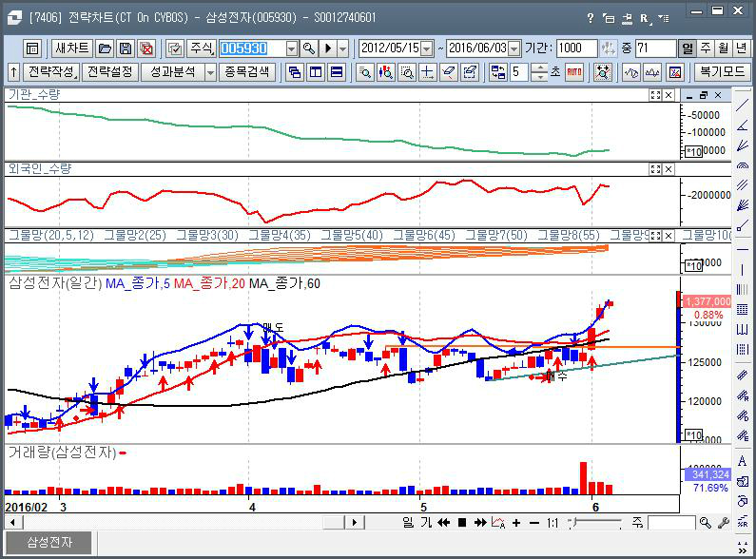Open the start date 2012/05/15 dropdown
This screenshot has height=559, width=756.
pos(426,48)
